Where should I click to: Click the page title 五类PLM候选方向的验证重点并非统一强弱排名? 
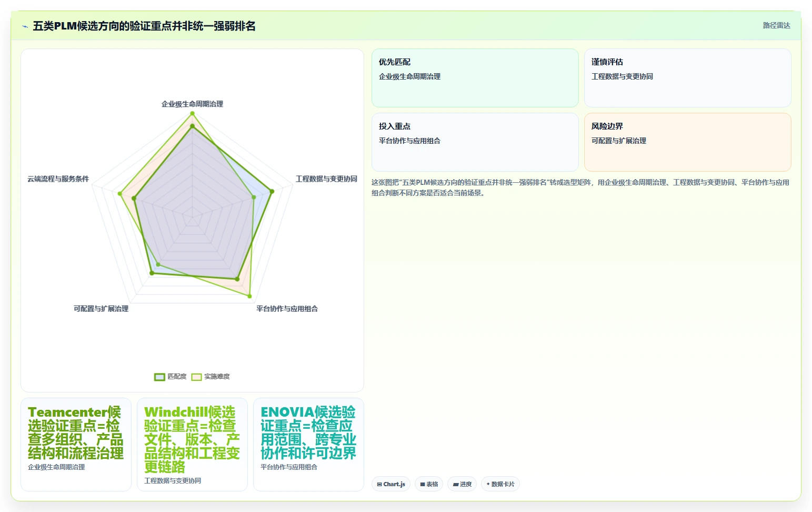point(144,26)
